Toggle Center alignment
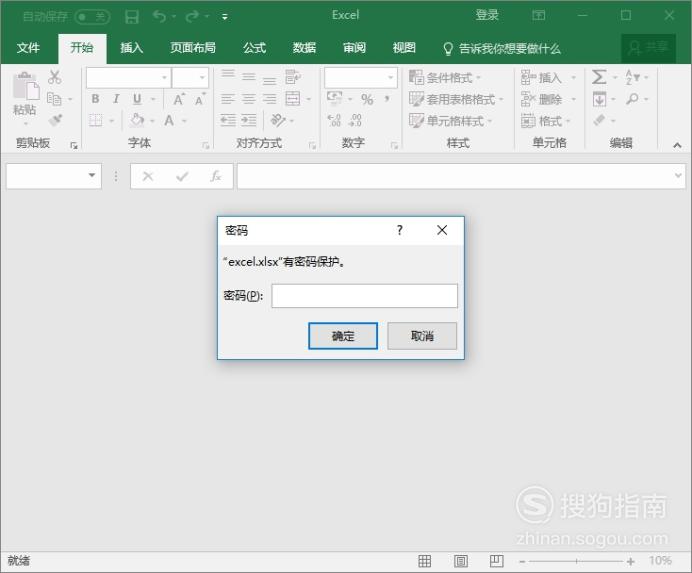Screen dimensions: 692x573 [x=249, y=99]
